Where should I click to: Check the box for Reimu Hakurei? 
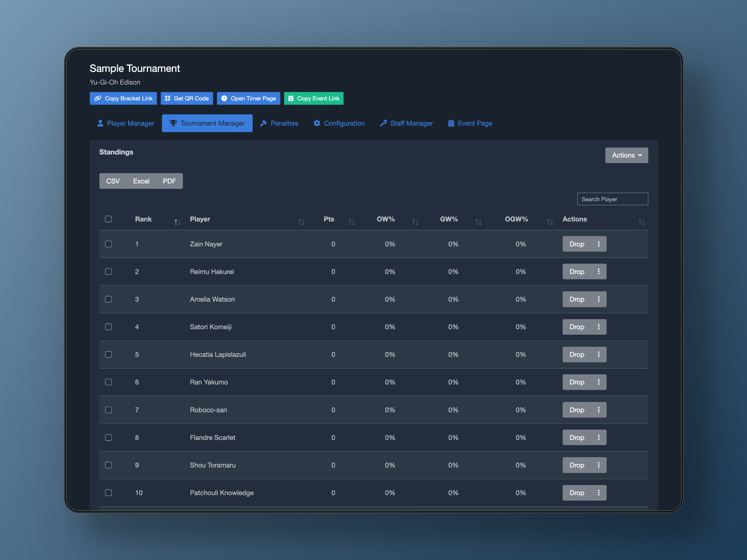108,272
